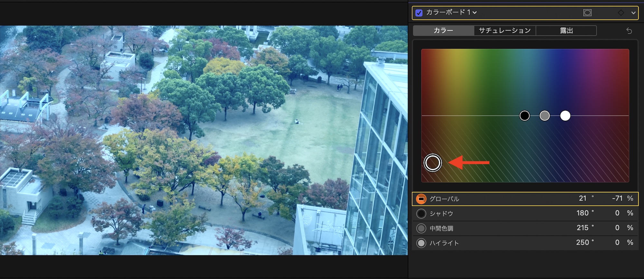The height and width of the screenshot is (279, 644).
Task: Click the keyframe diamond icon
Action: point(621,13)
